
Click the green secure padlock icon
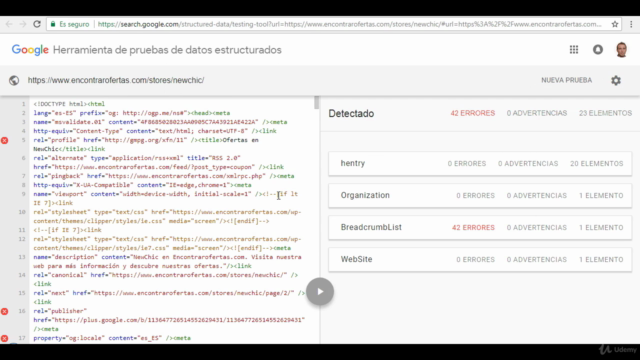(53, 24)
